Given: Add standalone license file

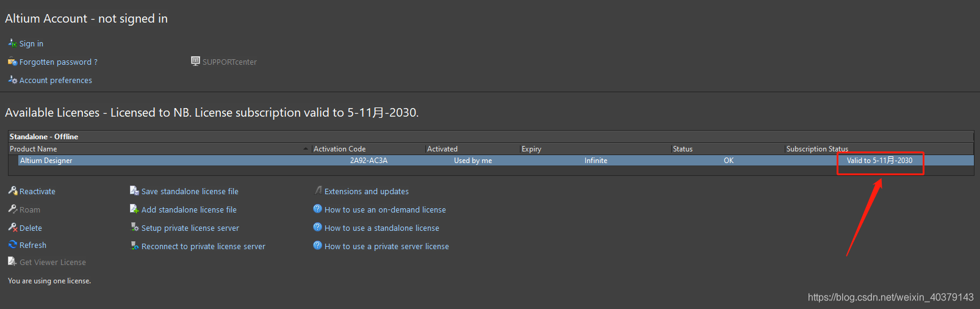Looking at the screenshot, I should [189, 210].
